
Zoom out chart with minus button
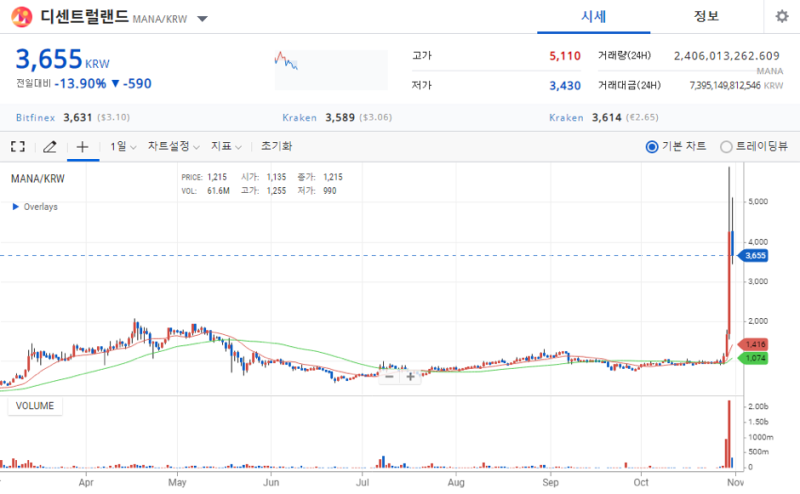[389, 377]
